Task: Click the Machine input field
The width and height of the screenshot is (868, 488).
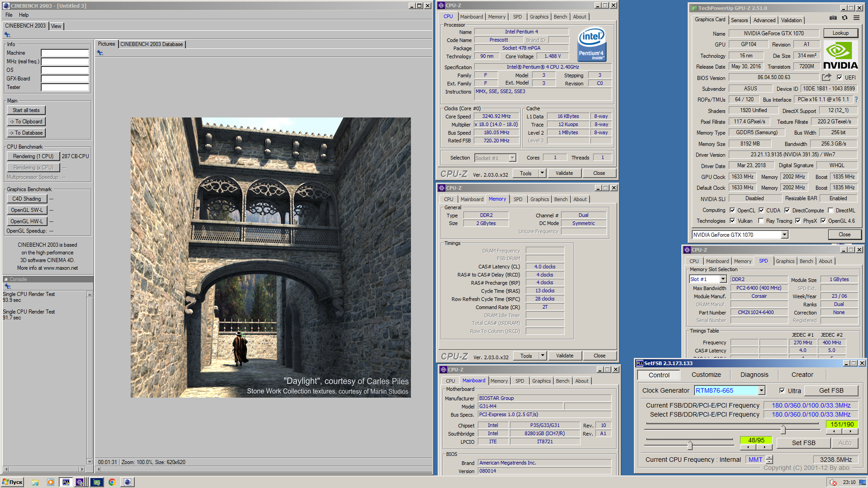Action: (x=65, y=53)
